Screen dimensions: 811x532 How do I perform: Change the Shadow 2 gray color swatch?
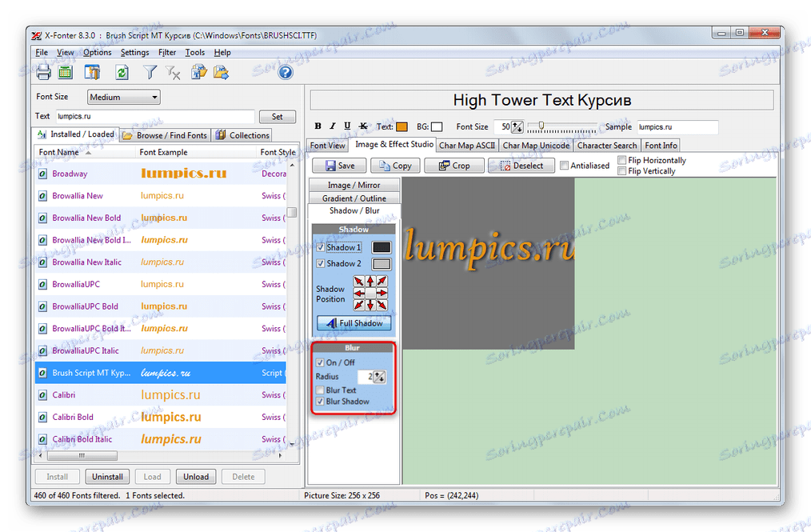(x=382, y=264)
